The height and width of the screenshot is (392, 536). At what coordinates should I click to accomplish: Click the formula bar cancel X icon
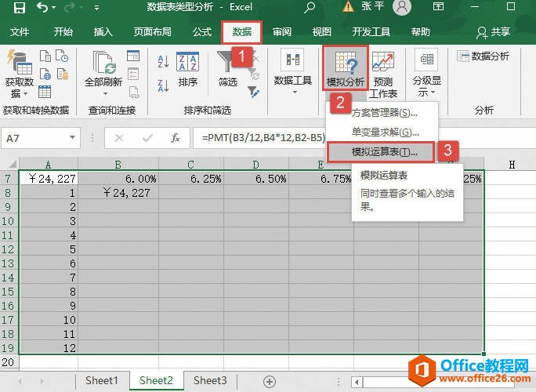point(119,138)
